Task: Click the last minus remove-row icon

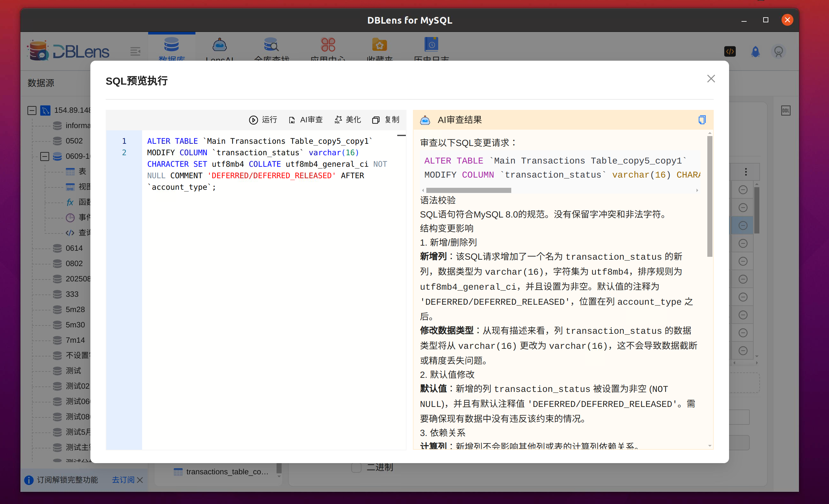Action: tap(743, 351)
